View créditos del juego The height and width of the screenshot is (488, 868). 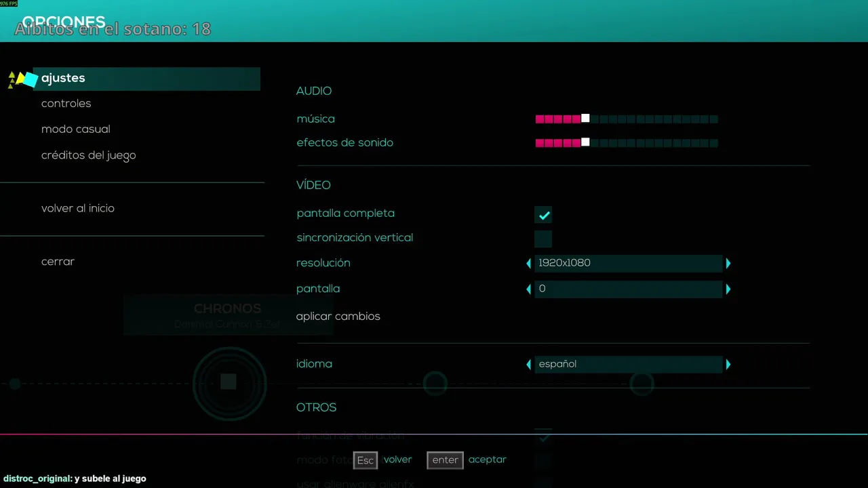click(88, 155)
